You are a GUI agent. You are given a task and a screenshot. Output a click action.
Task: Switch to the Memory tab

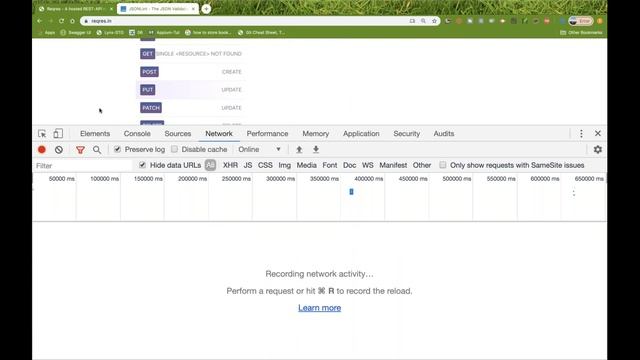(316, 133)
